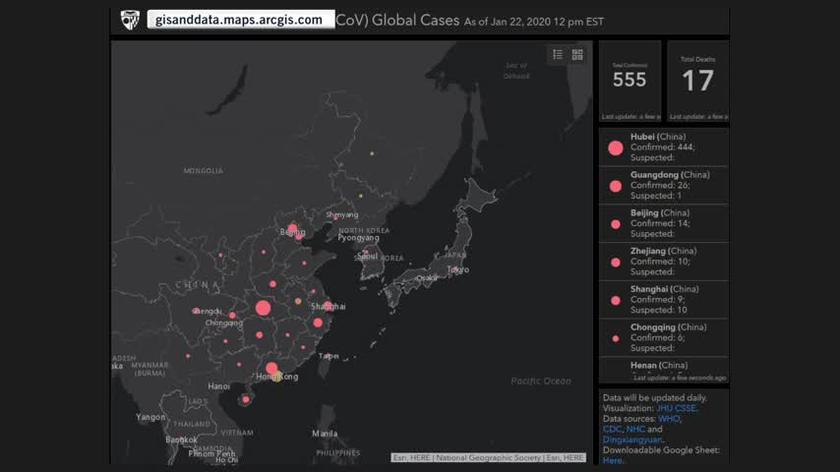The width and height of the screenshot is (840, 472).
Task: Open the NHC data source link
Action: (636, 429)
